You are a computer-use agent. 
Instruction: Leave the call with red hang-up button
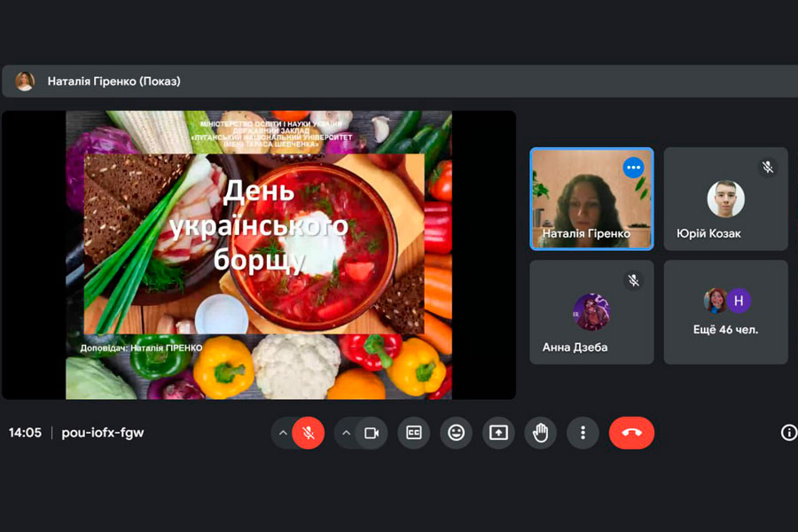631,433
